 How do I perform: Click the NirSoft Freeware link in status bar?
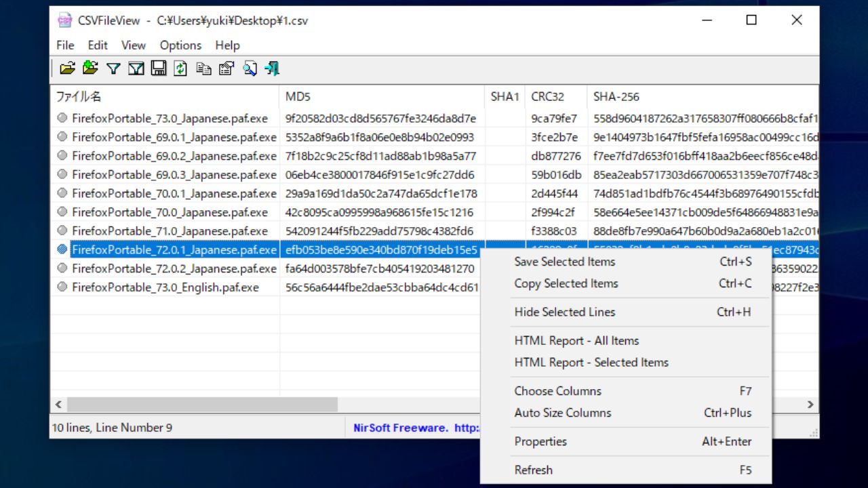[416, 428]
